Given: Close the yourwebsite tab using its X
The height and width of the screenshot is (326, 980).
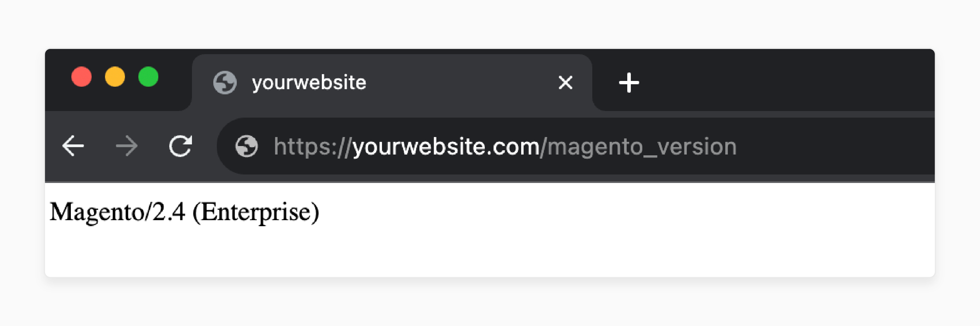Looking at the screenshot, I should point(565,82).
